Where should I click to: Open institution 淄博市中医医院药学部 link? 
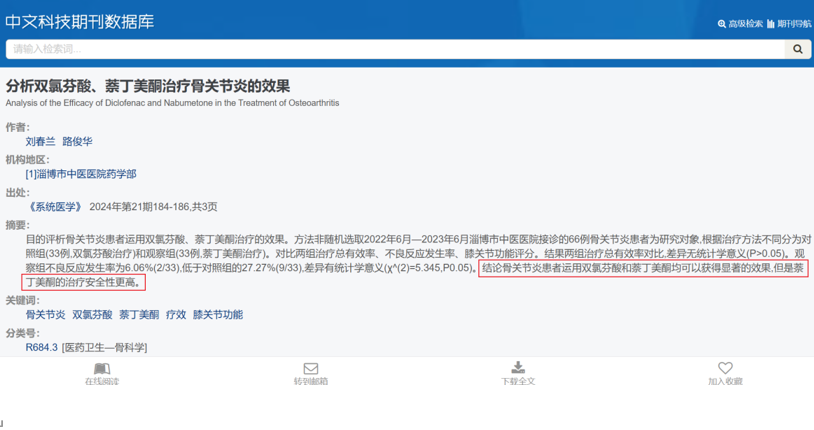[x=81, y=174]
